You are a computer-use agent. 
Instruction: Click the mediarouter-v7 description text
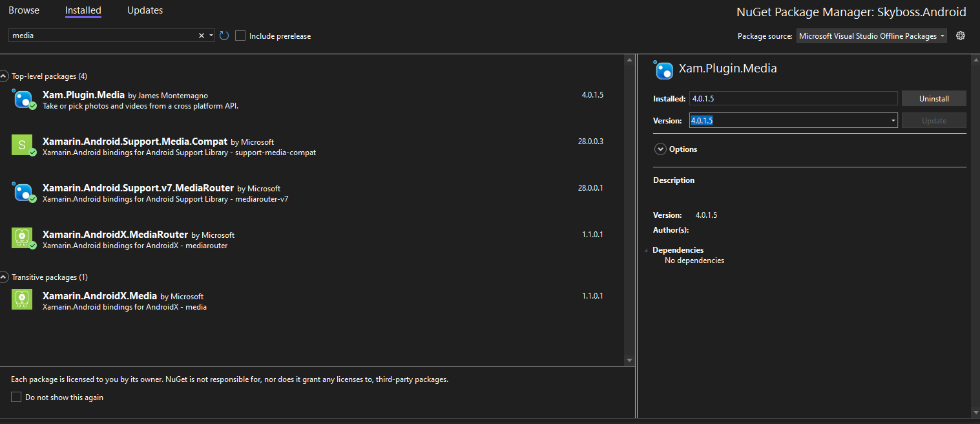[x=165, y=199]
